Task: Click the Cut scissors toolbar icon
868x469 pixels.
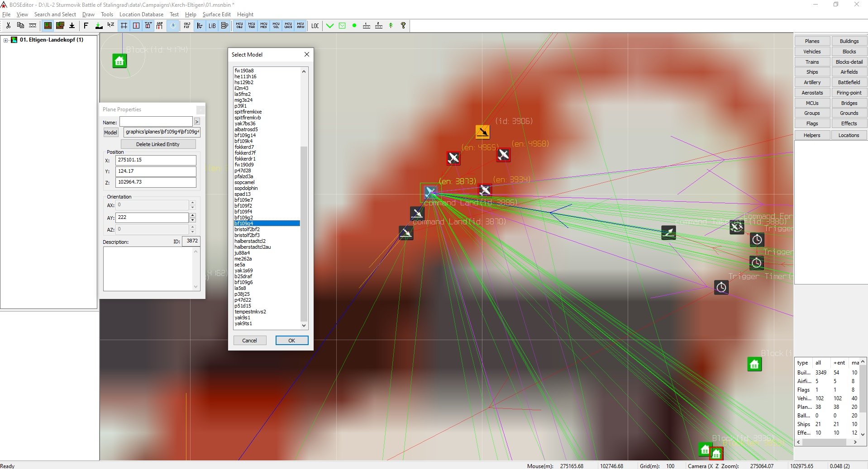Action: [8, 26]
